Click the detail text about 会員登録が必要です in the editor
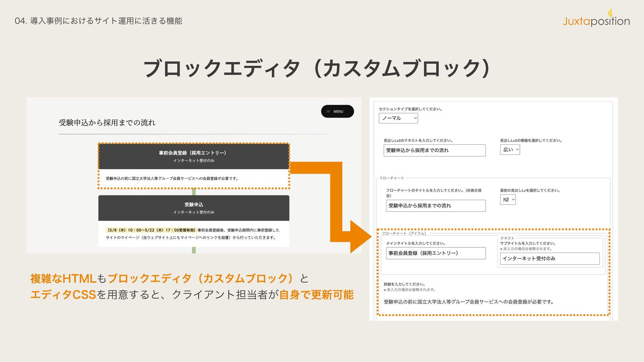This screenshot has width=644, height=362. [x=468, y=302]
